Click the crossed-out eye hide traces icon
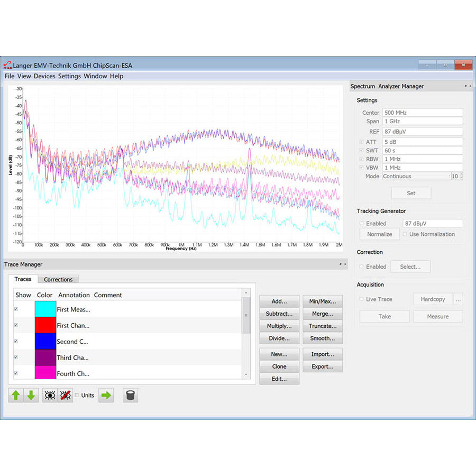 [66, 395]
